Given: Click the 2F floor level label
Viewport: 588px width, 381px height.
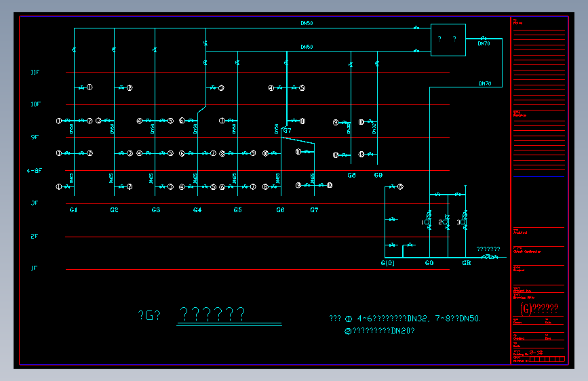Looking at the screenshot, I should click(x=35, y=236).
